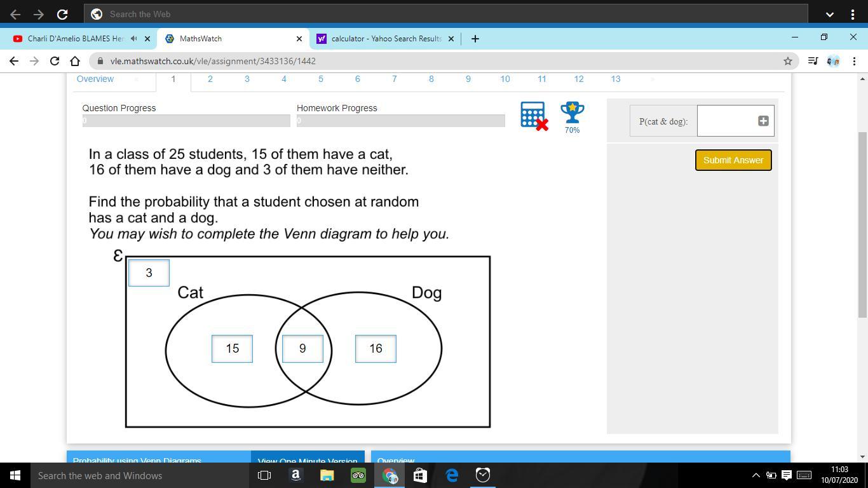
Task: Select the Venn intersection box showing 9
Action: 302,349
